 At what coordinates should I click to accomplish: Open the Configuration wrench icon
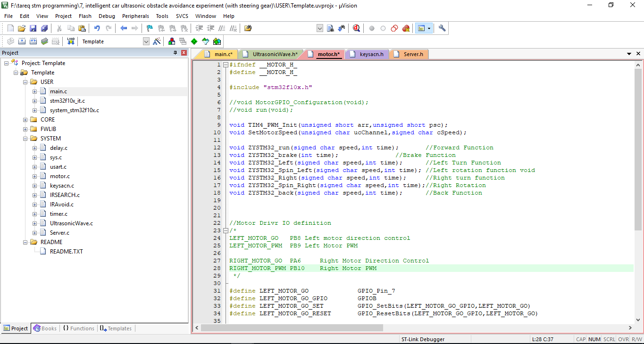442,28
